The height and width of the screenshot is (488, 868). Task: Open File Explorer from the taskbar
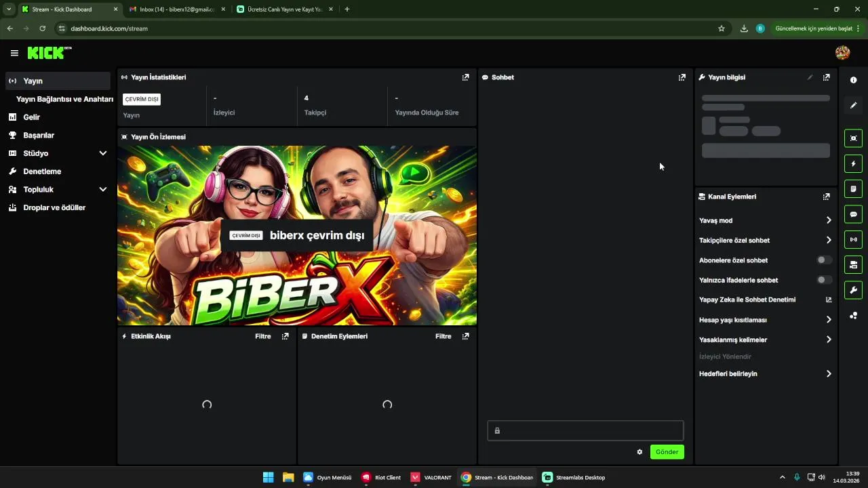click(x=288, y=477)
